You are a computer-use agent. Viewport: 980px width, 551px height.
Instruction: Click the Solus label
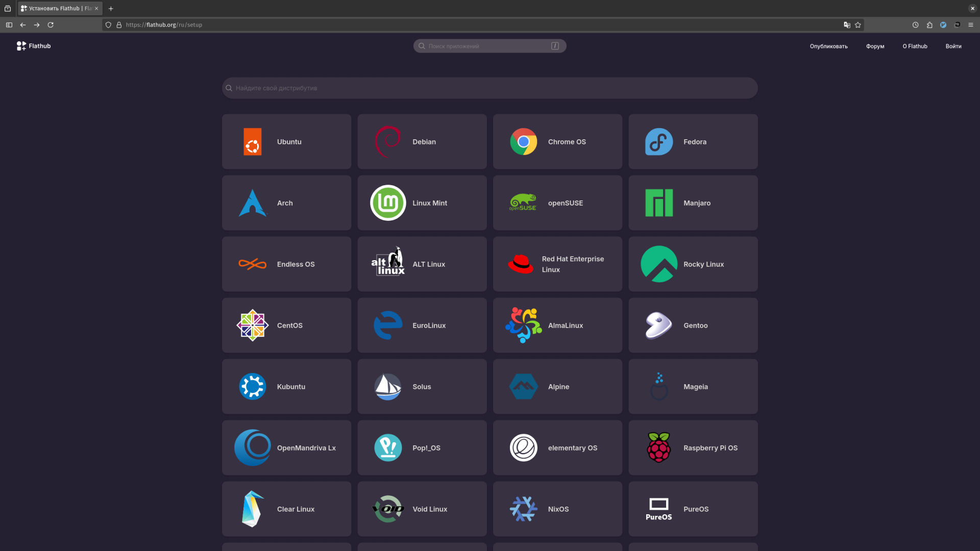422,387
